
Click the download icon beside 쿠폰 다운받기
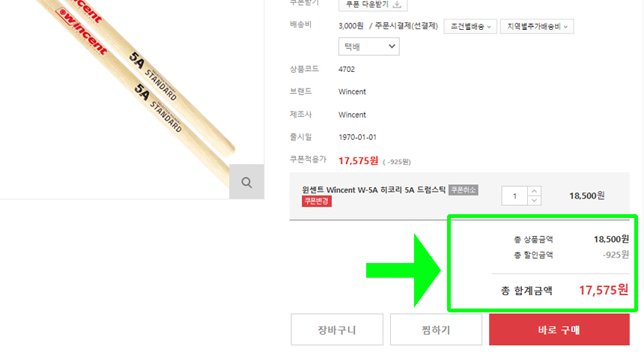coord(397,4)
